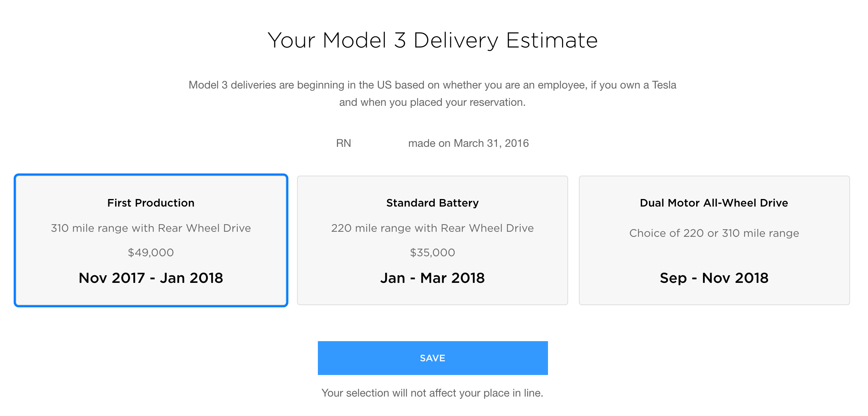Viewport: 868px width, 416px height.
Task: Click "310 mile range with Rear Wheel Drive"
Action: pos(151,228)
